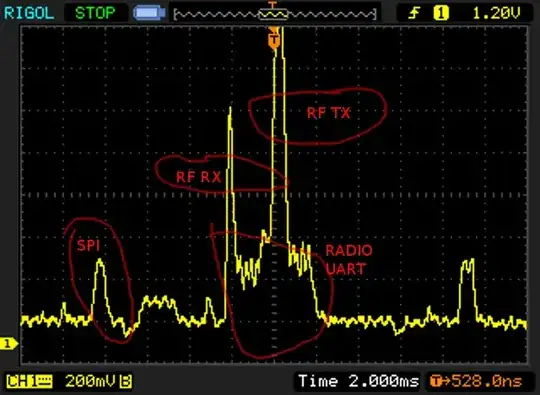540x395 pixels.
Task: Open the CH1 coupling label
Action: [29, 381]
